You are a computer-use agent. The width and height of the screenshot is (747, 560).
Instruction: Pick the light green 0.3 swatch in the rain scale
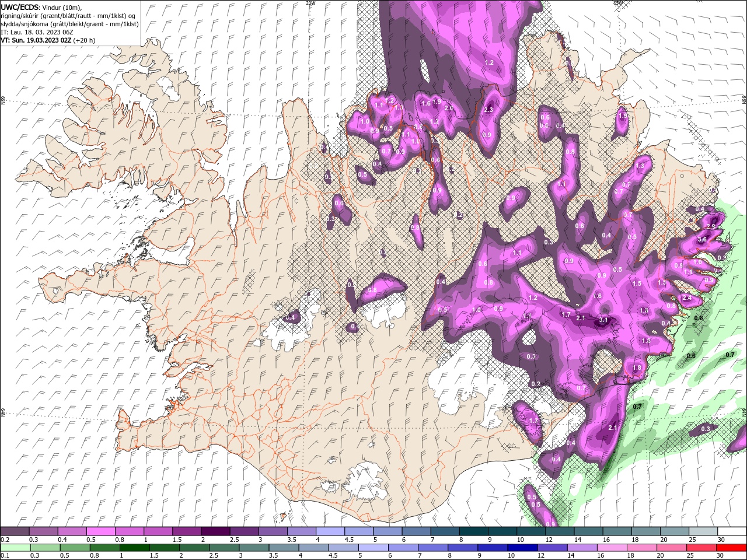46,548
